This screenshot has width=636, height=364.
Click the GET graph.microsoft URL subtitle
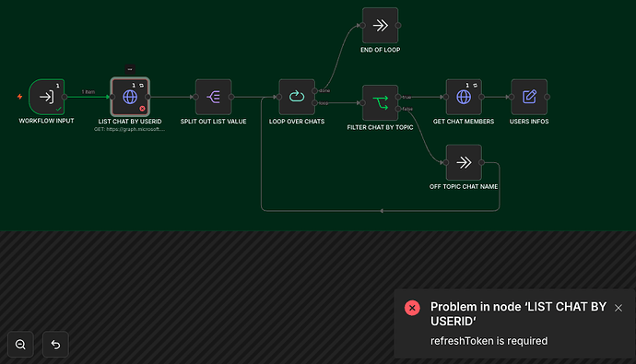[x=130, y=129]
